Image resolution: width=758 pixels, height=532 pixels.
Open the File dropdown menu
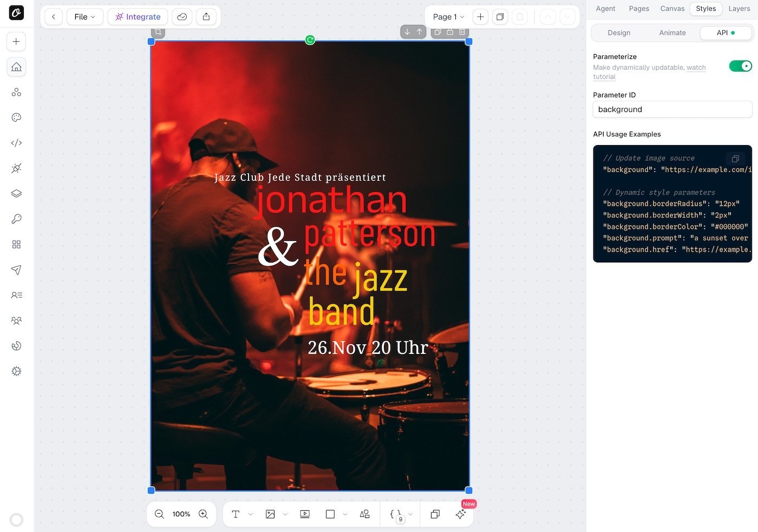[84, 17]
